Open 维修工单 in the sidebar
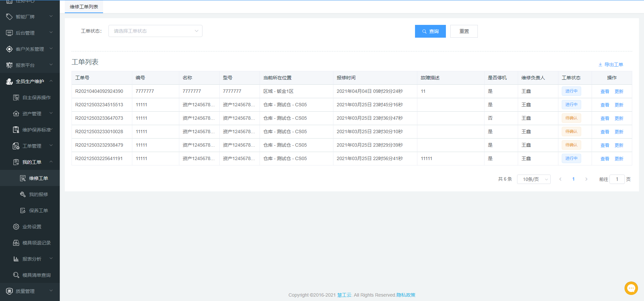 coord(38,178)
